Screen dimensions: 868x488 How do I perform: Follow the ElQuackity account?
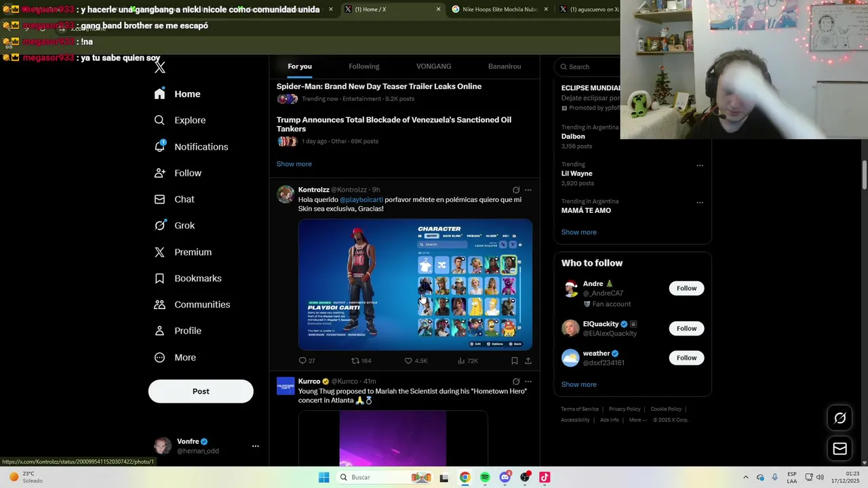(x=686, y=329)
